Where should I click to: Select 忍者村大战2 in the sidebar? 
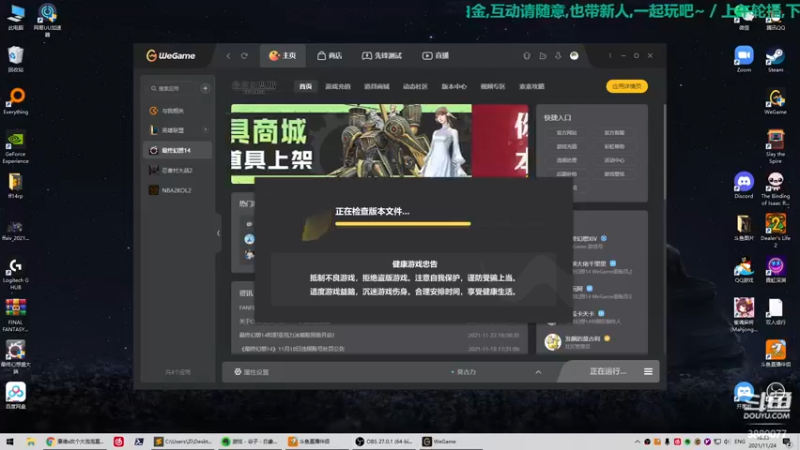[x=178, y=170]
